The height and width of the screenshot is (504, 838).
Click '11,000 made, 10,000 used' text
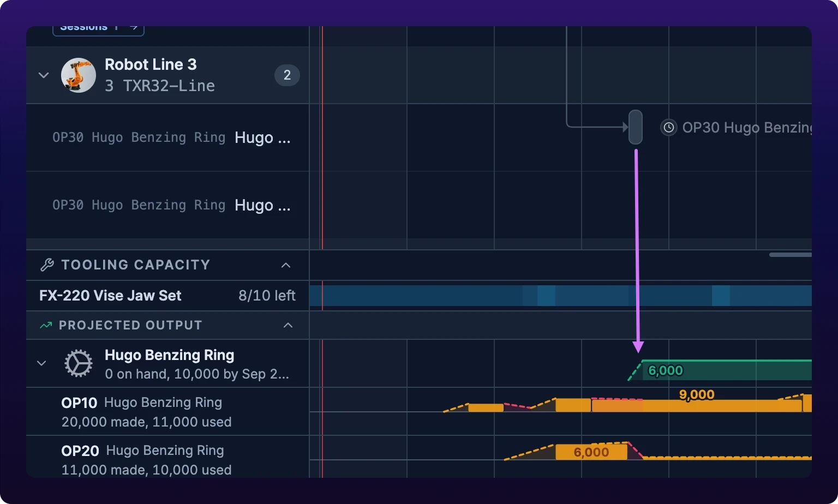pyautogui.click(x=146, y=470)
